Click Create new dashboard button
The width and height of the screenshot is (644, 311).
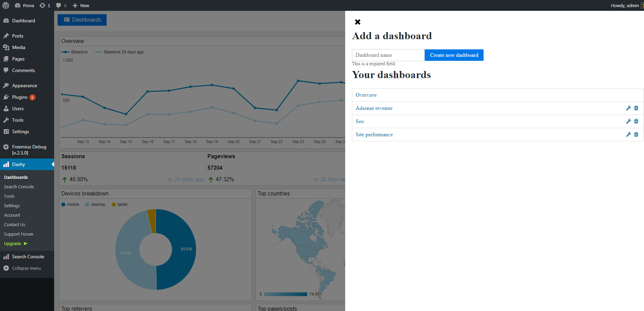coord(454,55)
